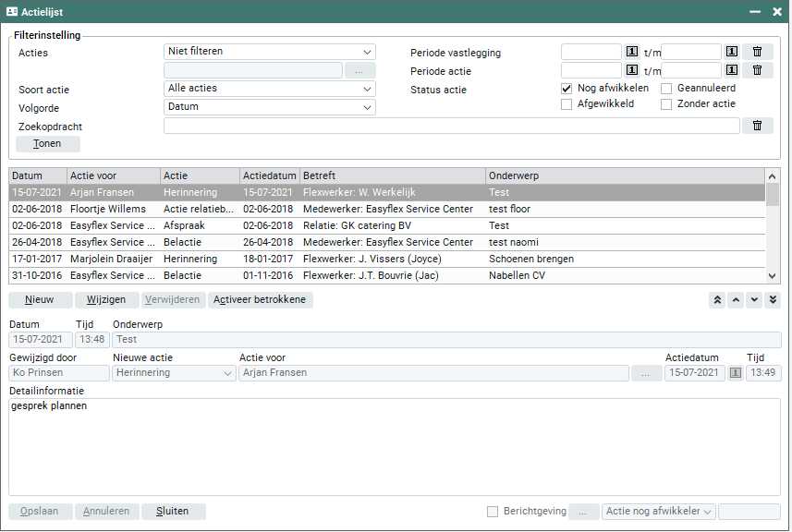
Task: Open calendar for Periode vastlegging start date
Action: click(632, 53)
